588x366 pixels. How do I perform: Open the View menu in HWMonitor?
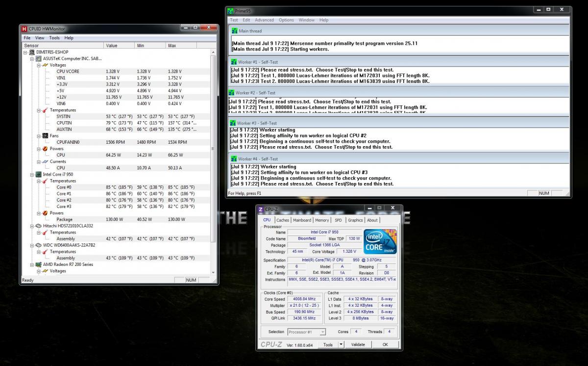tap(40, 38)
